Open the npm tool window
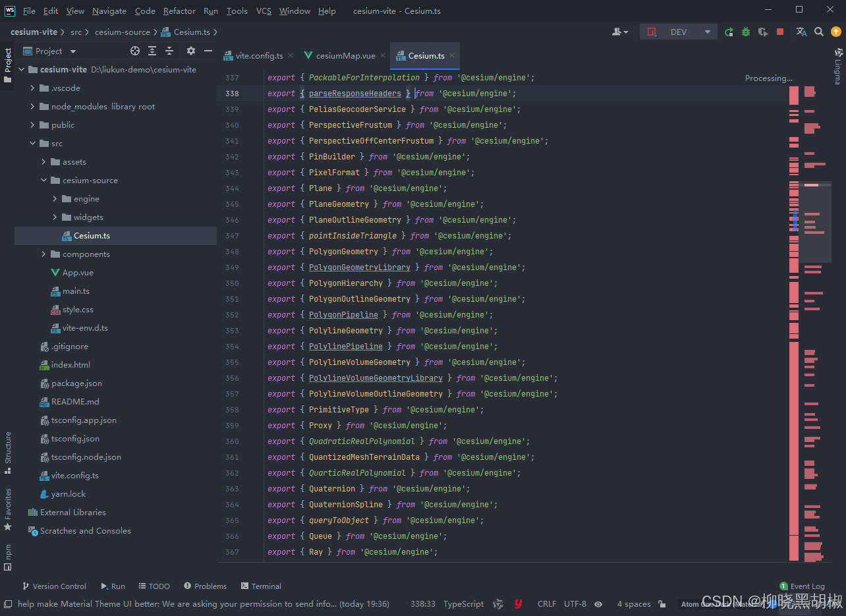This screenshot has width=846, height=616. [7, 557]
